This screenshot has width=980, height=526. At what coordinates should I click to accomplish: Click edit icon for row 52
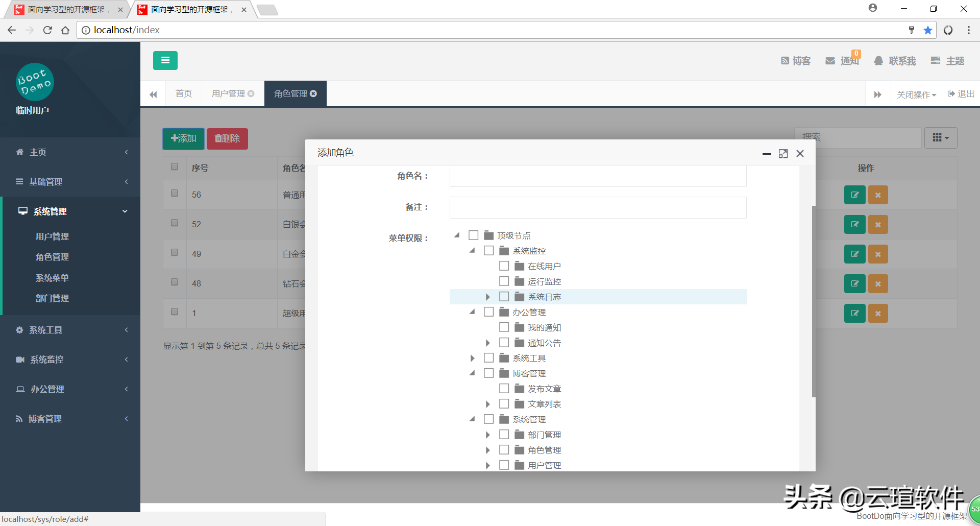tap(855, 224)
